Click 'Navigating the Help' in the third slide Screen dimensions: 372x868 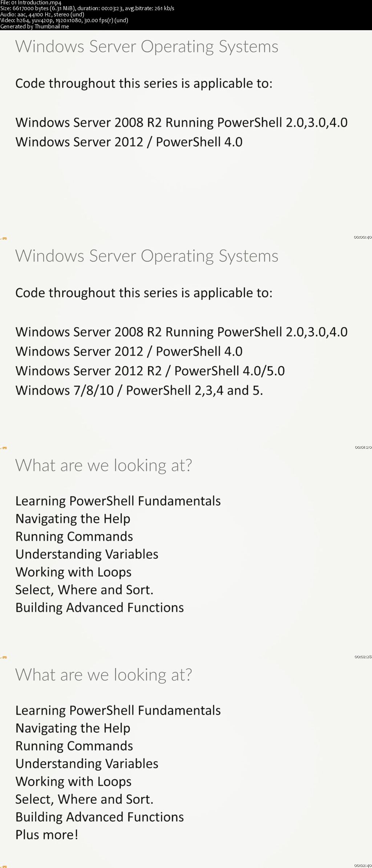point(73,519)
